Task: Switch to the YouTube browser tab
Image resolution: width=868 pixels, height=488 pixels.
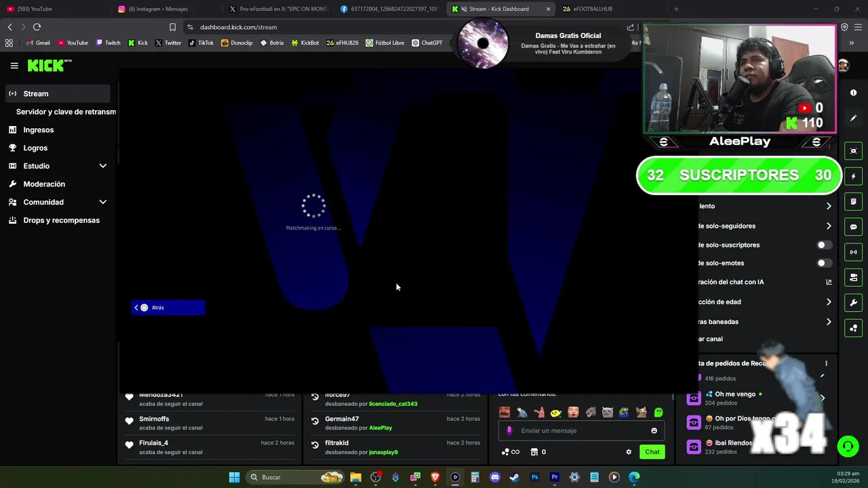Action: [54, 9]
